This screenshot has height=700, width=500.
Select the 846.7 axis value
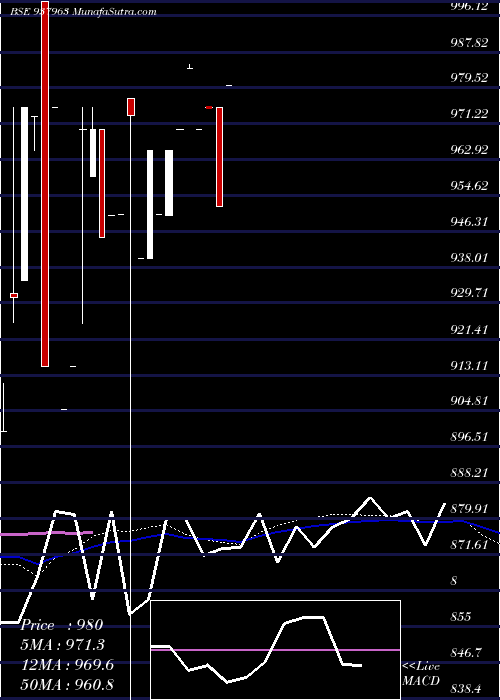[x=466, y=653]
